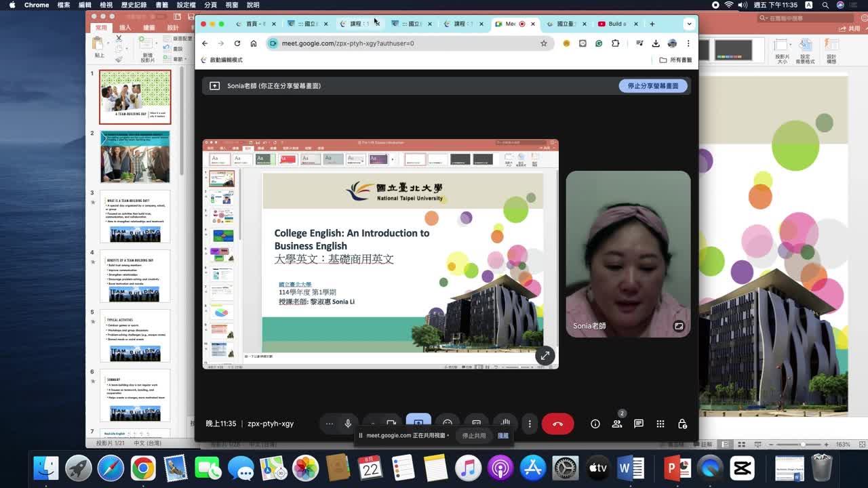Viewport: 868px width, 488px height.
Task: Click 投影片大小 in background PowerPoint
Action: point(782,51)
